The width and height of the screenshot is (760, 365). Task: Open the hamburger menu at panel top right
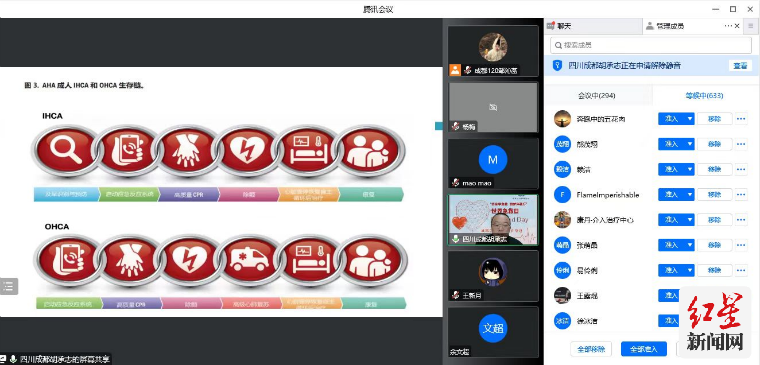tap(751, 26)
